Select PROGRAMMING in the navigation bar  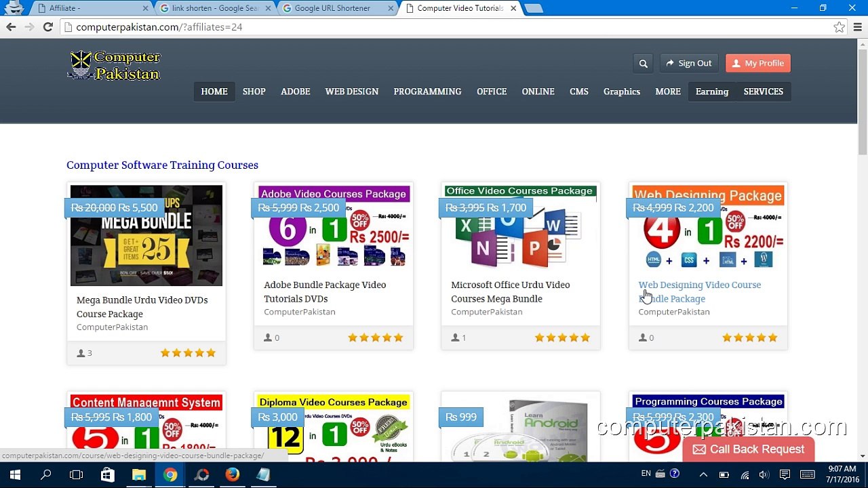click(427, 91)
